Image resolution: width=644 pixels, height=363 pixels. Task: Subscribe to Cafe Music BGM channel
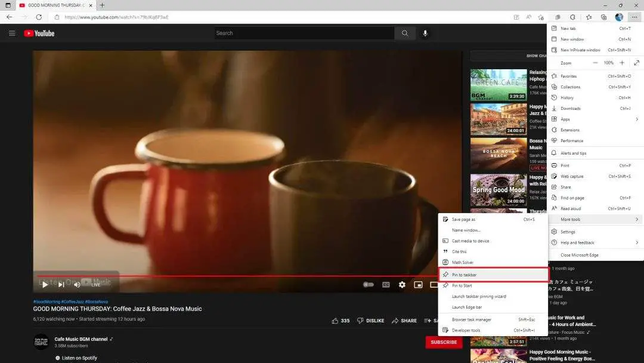[444, 342]
